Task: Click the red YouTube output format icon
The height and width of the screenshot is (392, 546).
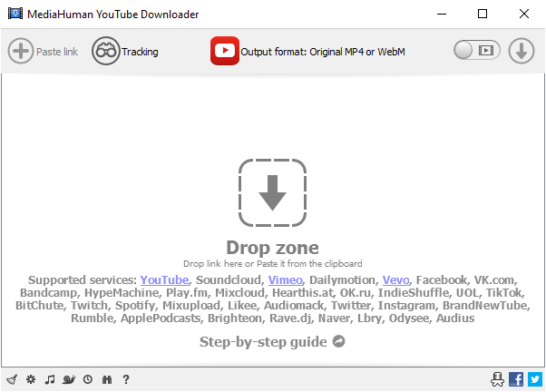Action: (225, 52)
